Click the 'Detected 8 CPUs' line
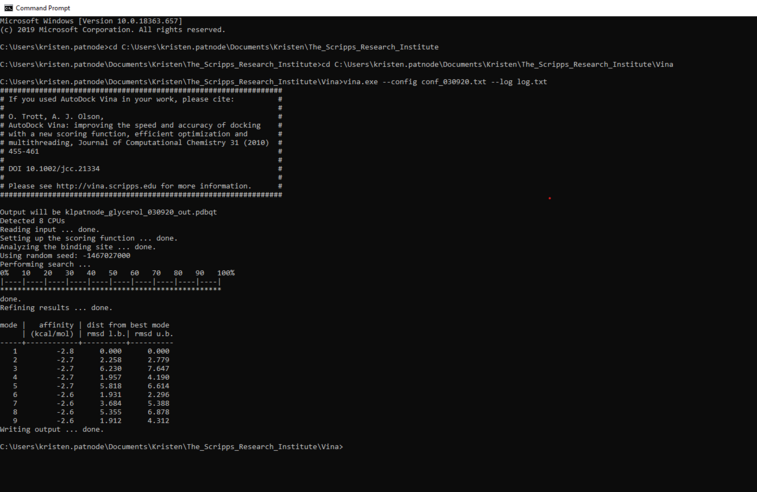 point(32,221)
